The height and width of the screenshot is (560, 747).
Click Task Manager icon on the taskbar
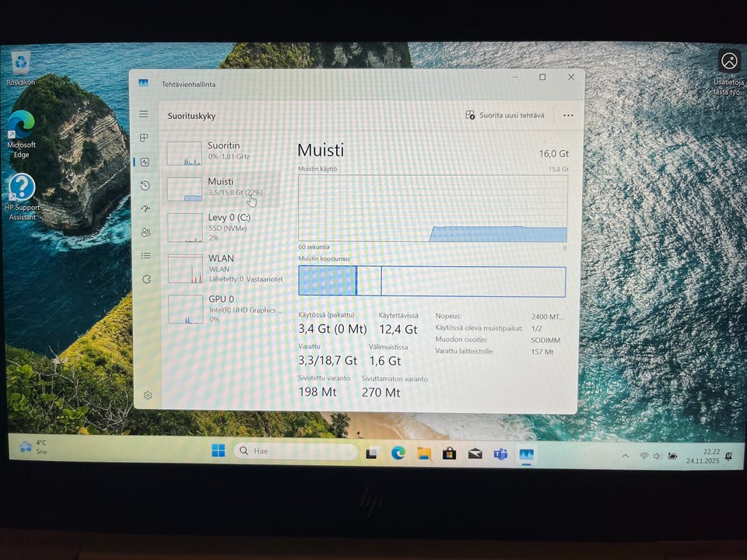(527, 455)
